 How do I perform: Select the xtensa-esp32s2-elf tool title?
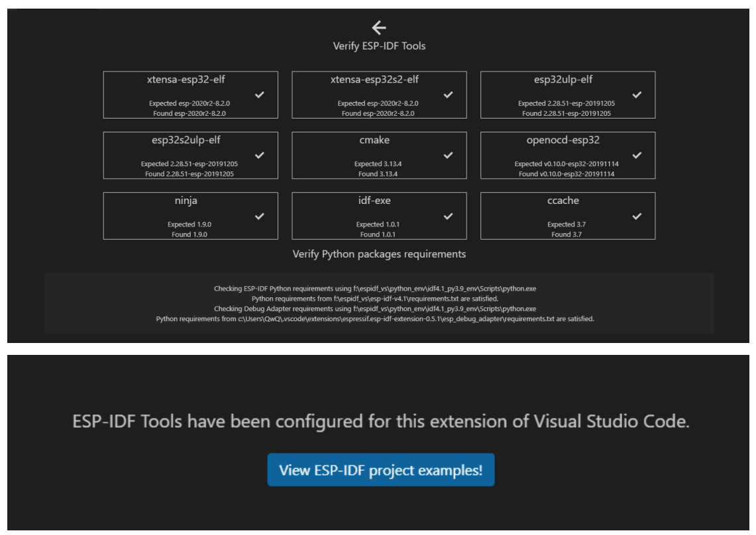[374, 79]
